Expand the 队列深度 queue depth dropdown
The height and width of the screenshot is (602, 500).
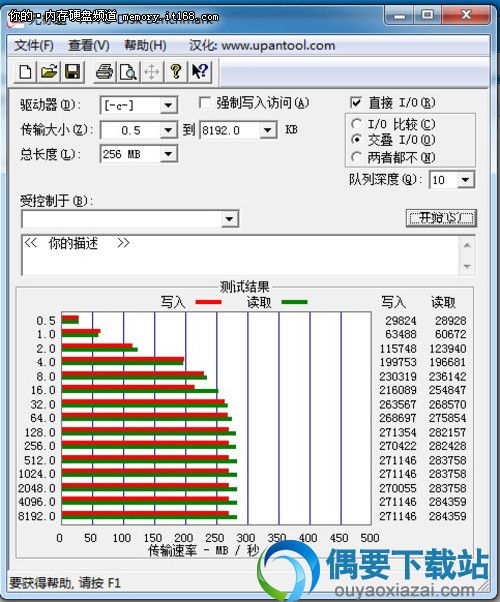(465, 180)
